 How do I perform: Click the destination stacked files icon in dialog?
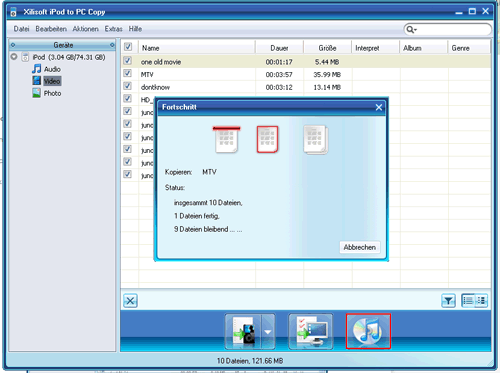coord(316,140)
